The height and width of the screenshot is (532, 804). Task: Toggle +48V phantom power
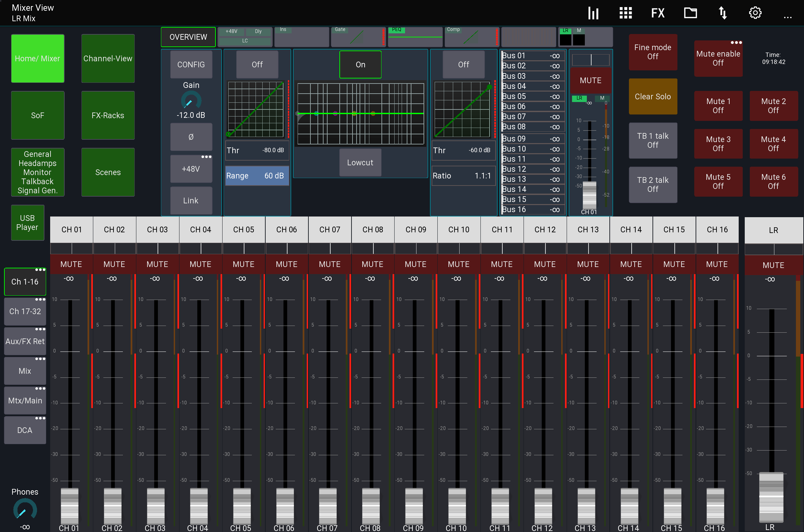tap(191, 169)
